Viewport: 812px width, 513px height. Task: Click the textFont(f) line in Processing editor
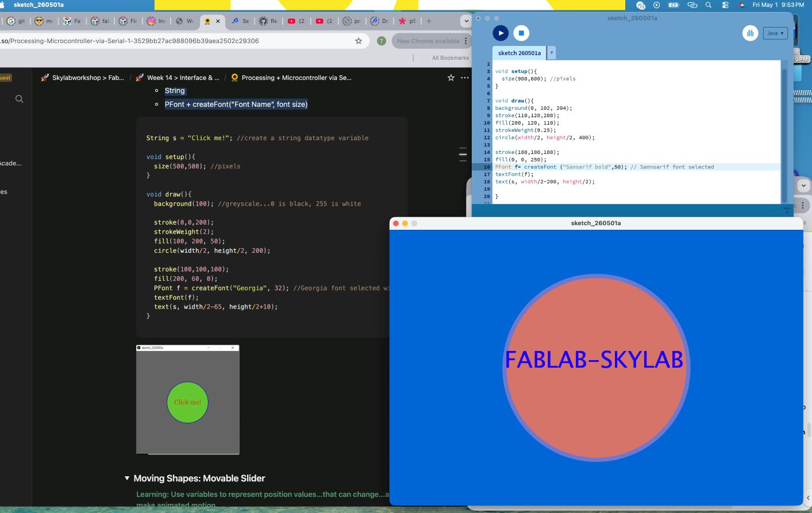[x=514, y=175]
